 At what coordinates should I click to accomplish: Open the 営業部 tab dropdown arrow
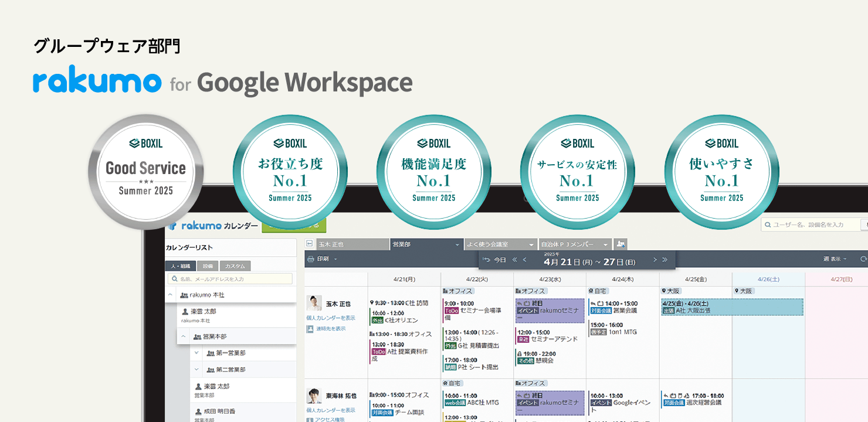point(457,244)
